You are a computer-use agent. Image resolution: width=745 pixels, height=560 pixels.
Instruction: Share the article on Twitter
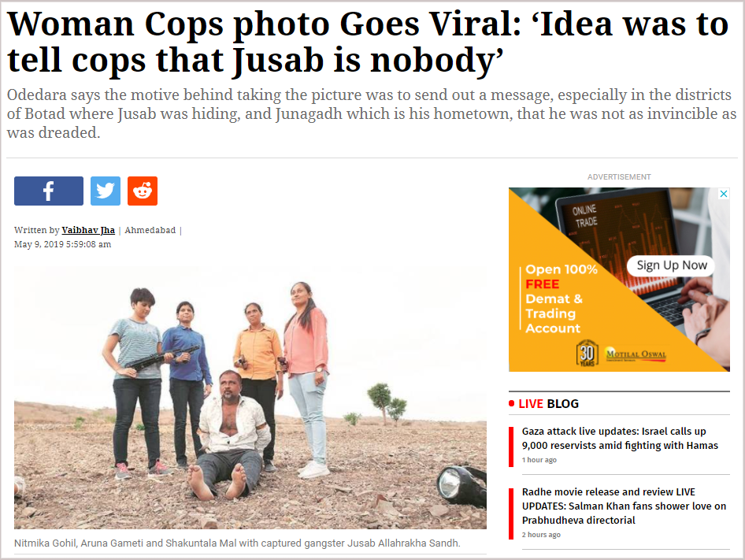coord(106,191)
